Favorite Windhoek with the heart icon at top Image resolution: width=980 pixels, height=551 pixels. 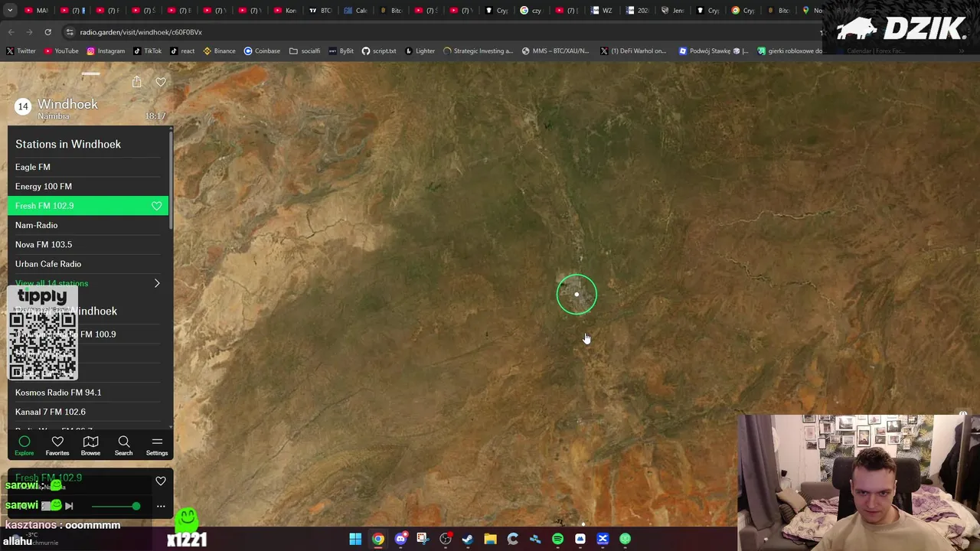click(x=161, y=82)
